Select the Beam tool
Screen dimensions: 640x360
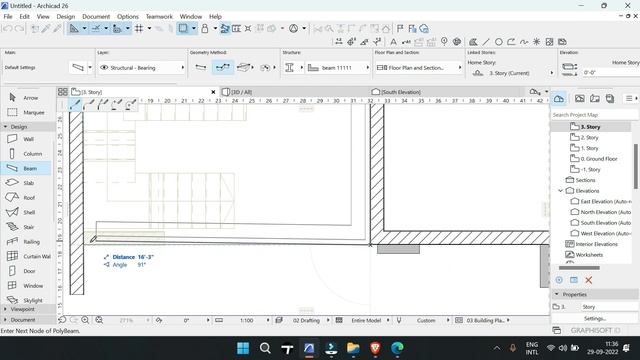[25, 168]
